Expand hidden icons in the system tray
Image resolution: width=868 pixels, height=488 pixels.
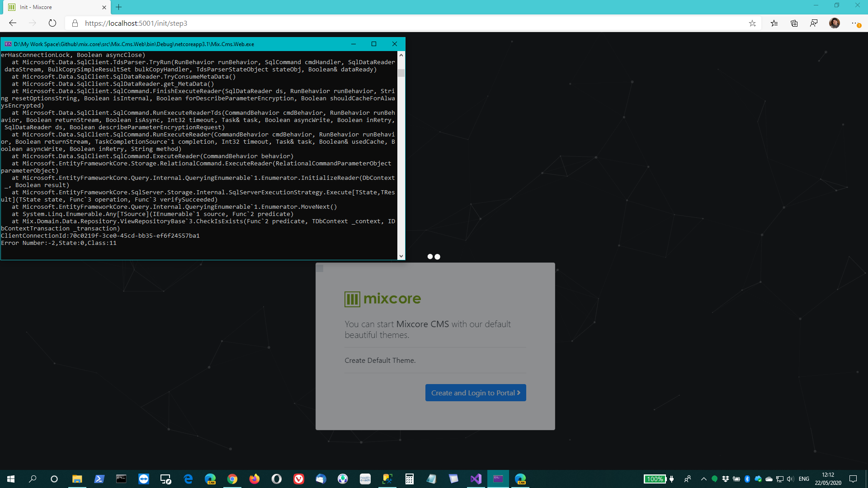click(x=704, y=479)
